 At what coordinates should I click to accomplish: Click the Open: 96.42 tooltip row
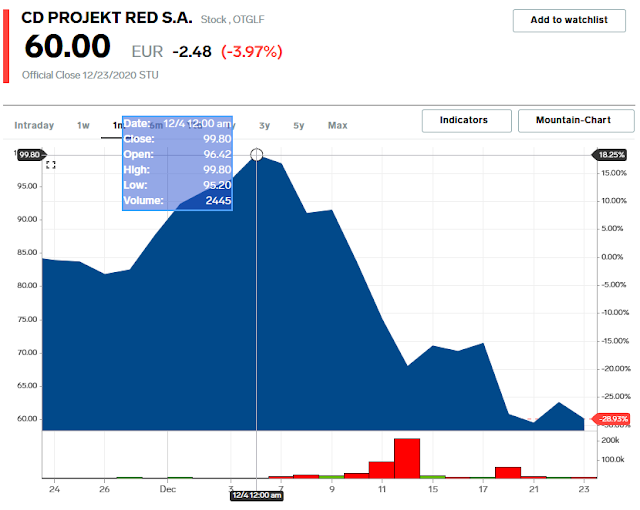[178, 154]
